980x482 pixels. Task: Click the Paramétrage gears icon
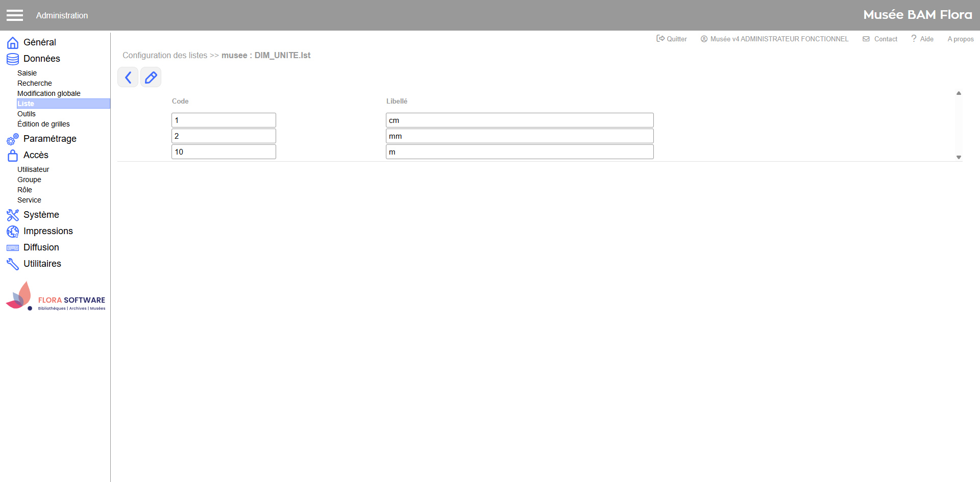pos(12,139)
